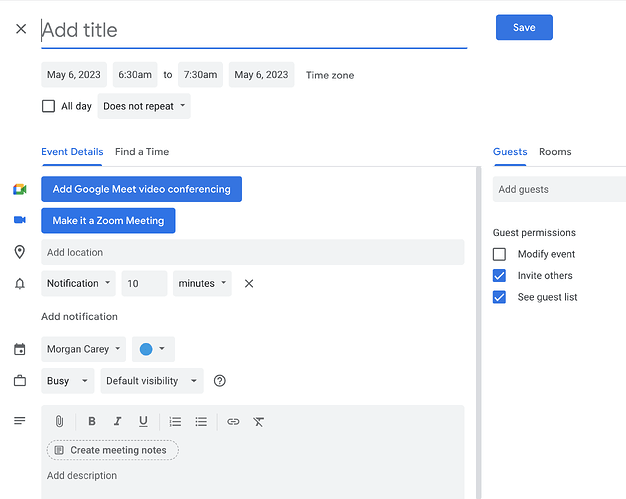Image resolution: width=626 pixels, height=499 pixels.
Task: Uncheck the Invite others permission
Action: [x=499, y=276]
